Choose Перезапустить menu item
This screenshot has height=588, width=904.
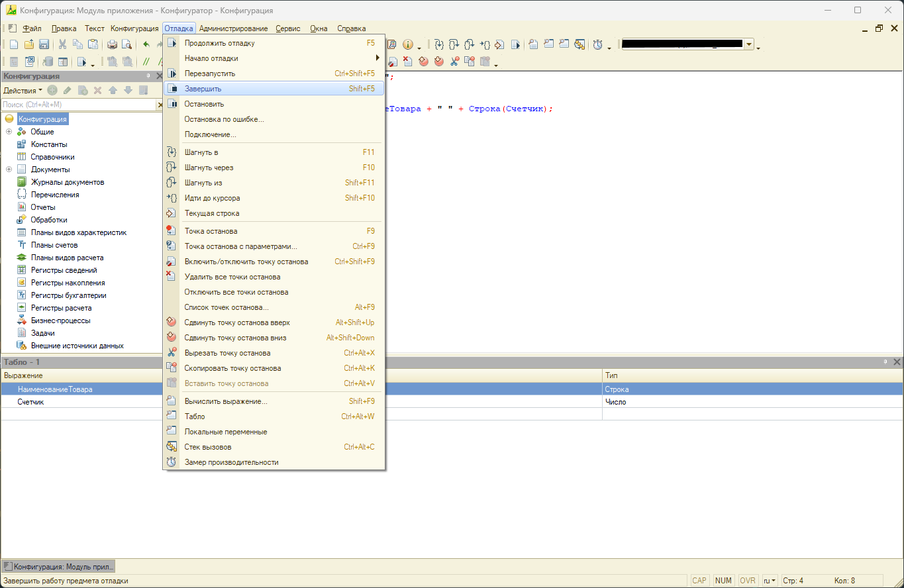[x=274, y=73]
